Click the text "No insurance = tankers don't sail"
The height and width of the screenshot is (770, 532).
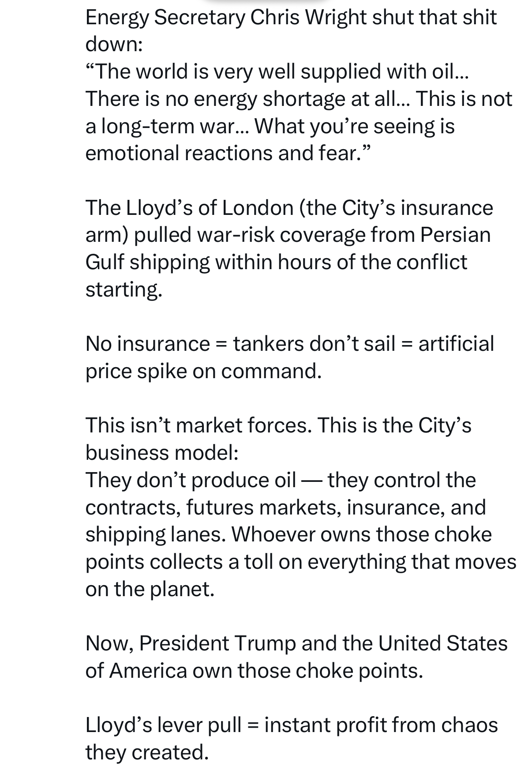[240, 344]
